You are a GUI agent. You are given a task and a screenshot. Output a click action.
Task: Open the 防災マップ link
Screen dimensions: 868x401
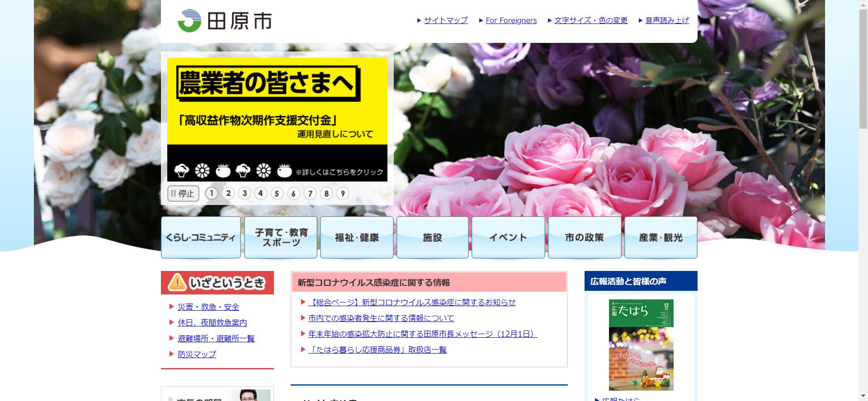[x=197, y=354]
